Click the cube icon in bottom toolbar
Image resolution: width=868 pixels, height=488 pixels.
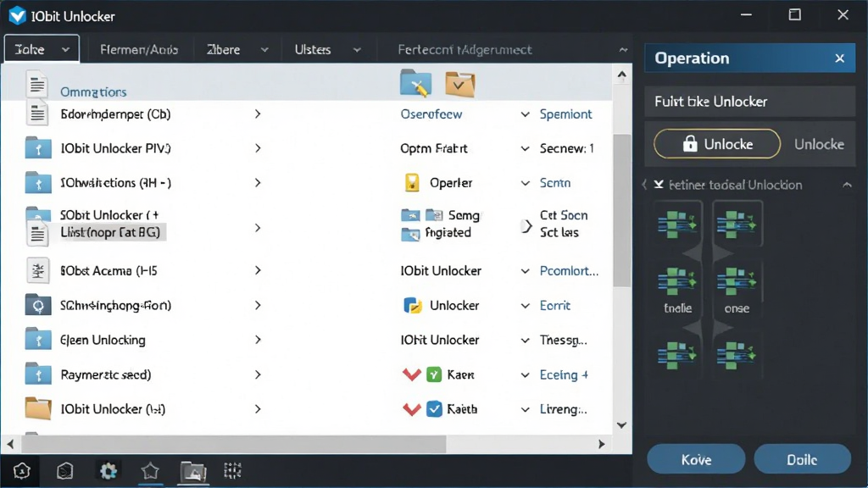click(x=64, y=471)
